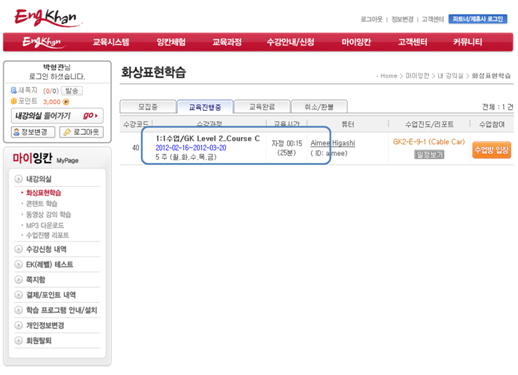This screenshot has width=518, height=375.
Task: Click 고객센터 link in top header
Action: [x=433, y=19]
